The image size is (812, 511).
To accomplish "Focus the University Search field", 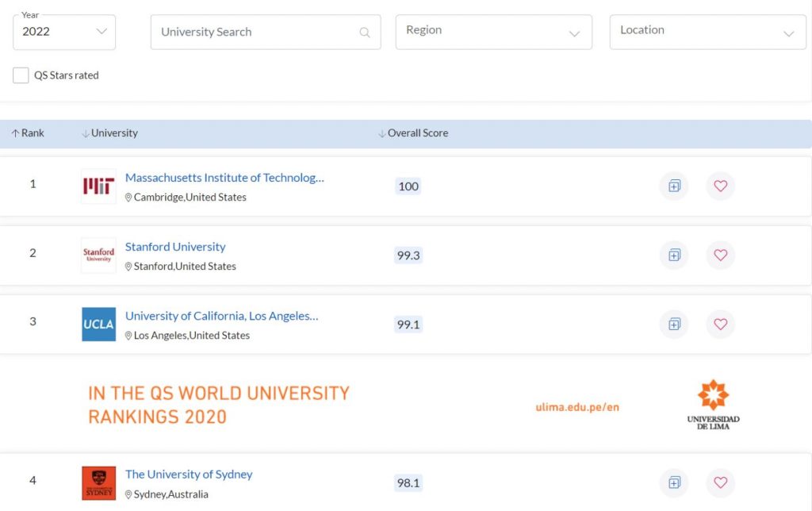I will 266,32.
